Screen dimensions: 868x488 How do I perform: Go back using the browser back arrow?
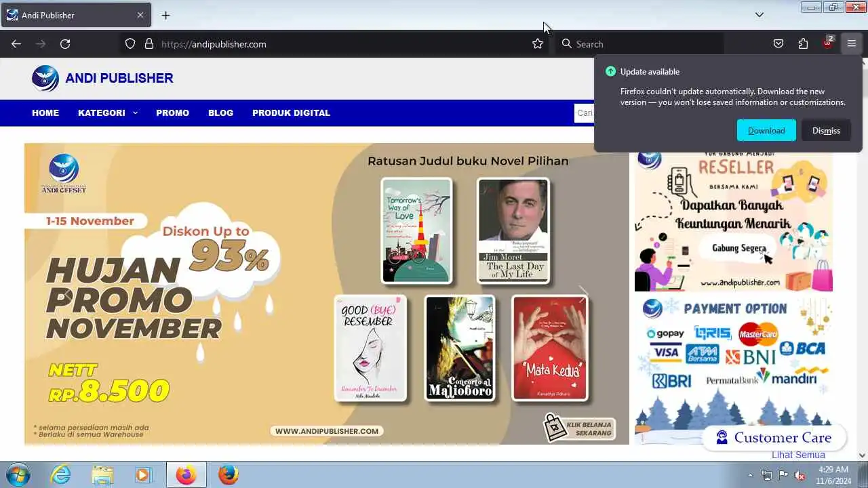16,44
